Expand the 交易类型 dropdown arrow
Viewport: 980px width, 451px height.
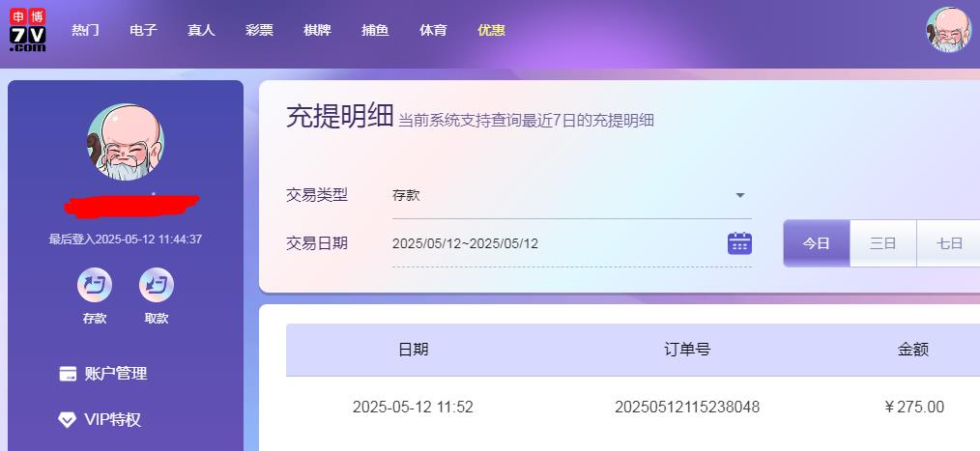click(740, 195)
